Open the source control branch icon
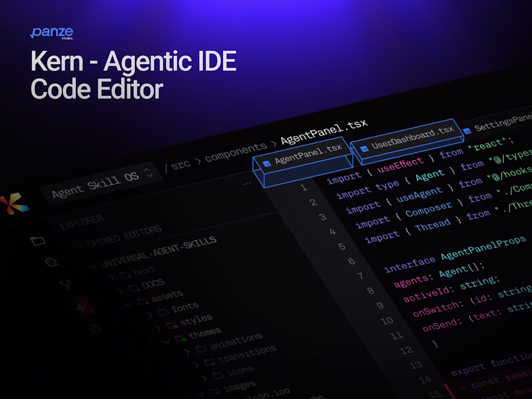The width and height of the screenshot is (532, 399). point(65,283)
